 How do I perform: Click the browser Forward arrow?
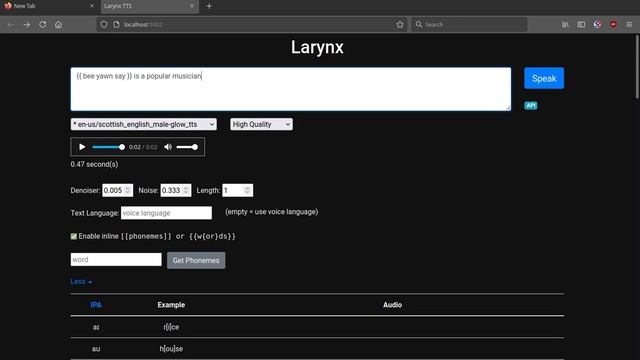point(27,24)
